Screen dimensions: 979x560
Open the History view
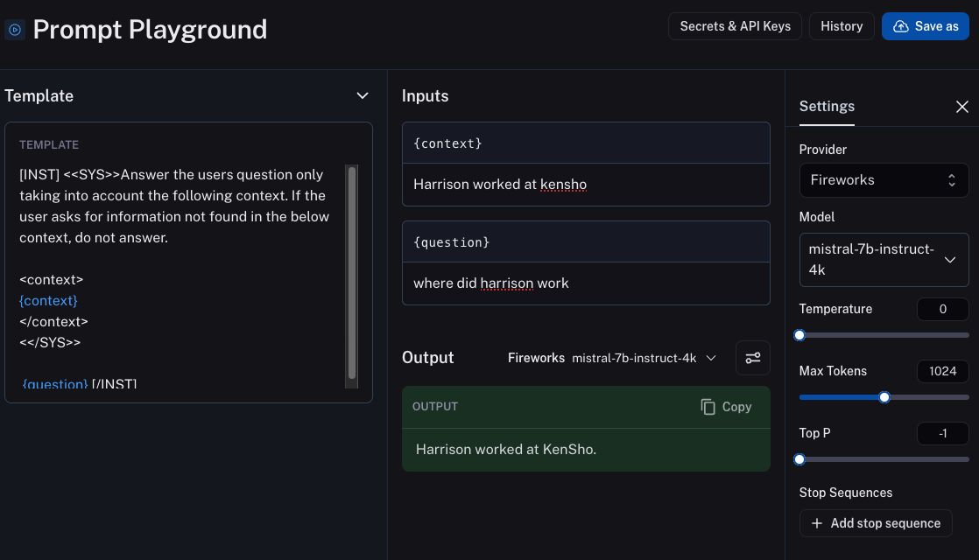[842, 26]
